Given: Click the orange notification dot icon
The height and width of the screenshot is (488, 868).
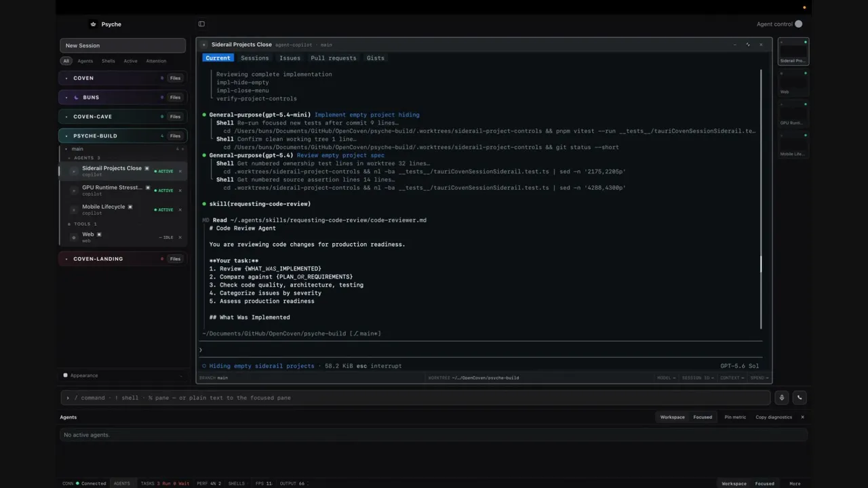Looking at the screenshot, I should coord(804,7).
